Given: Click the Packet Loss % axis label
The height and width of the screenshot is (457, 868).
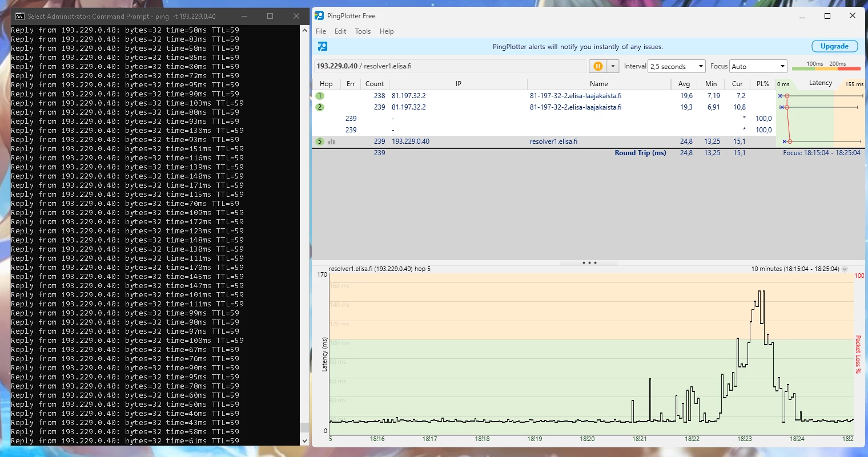Looking at the screenshot, I should pyautogui.click(x=858, y=354).
